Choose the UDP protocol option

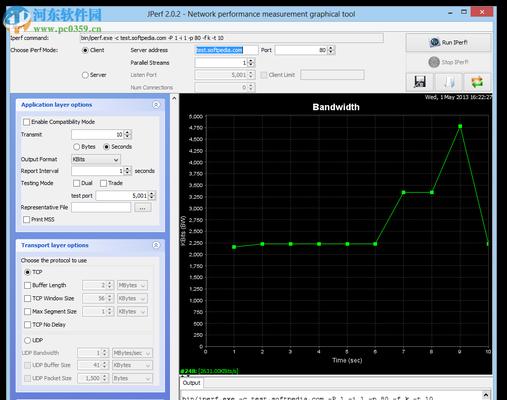[x=28, y=340]
